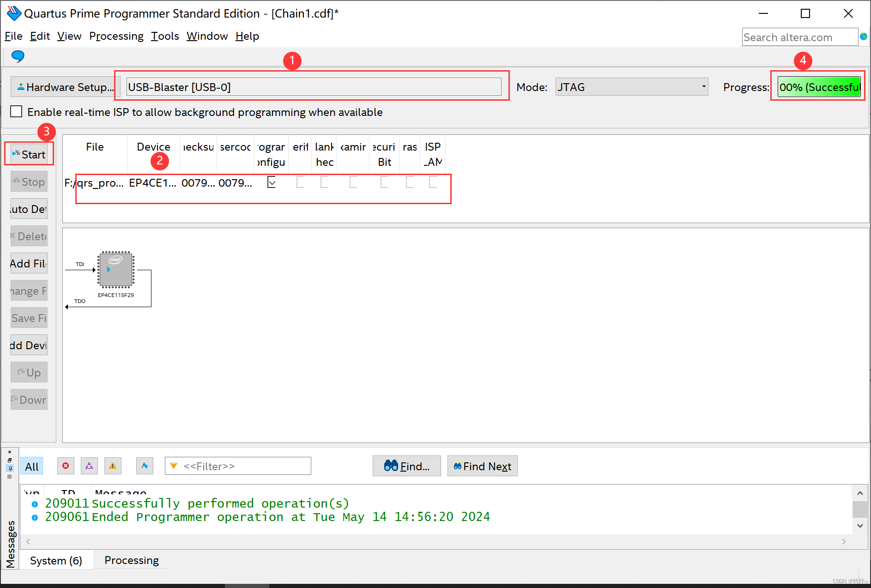871x588 pixels.
Task: Open the Processing menu
Action: pyautogui.click(x=116, y=36)
